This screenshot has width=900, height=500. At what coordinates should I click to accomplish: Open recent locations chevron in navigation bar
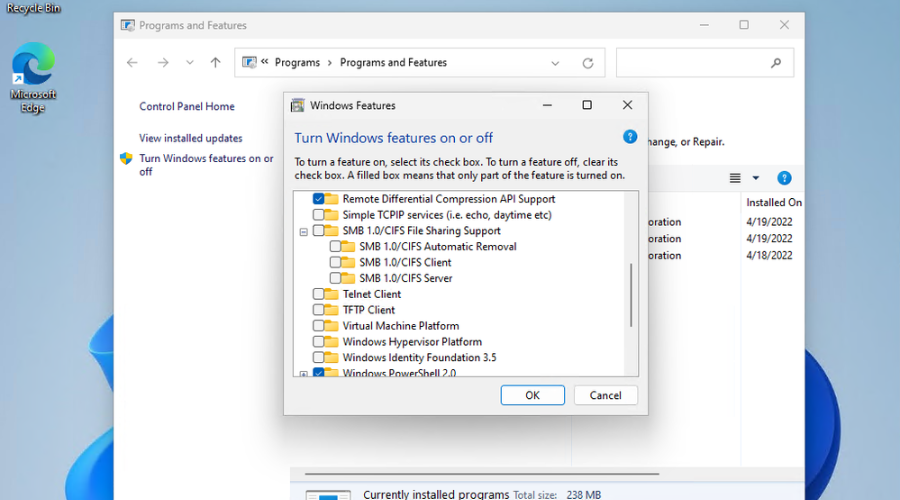(x=189, y=63)
